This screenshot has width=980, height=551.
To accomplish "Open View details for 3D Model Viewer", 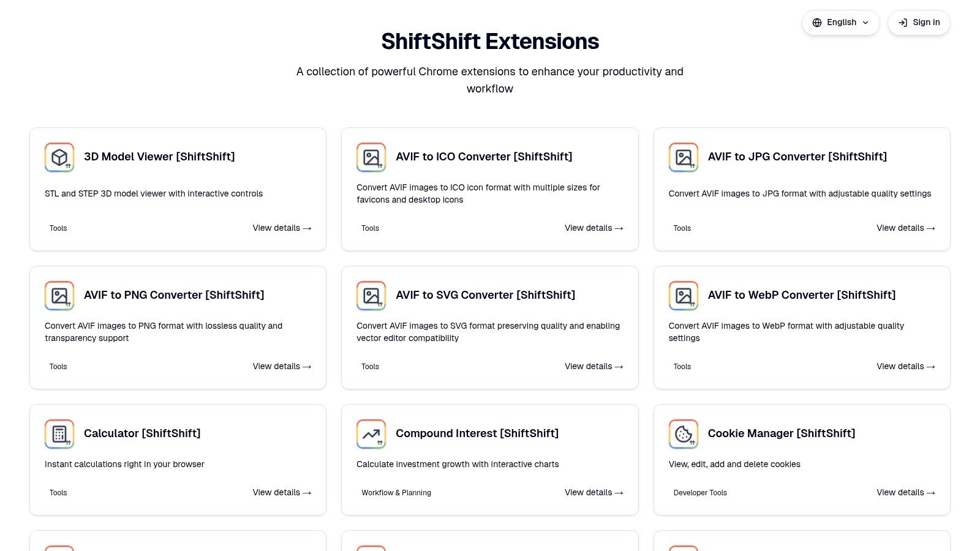I will [x=282, y=228].
